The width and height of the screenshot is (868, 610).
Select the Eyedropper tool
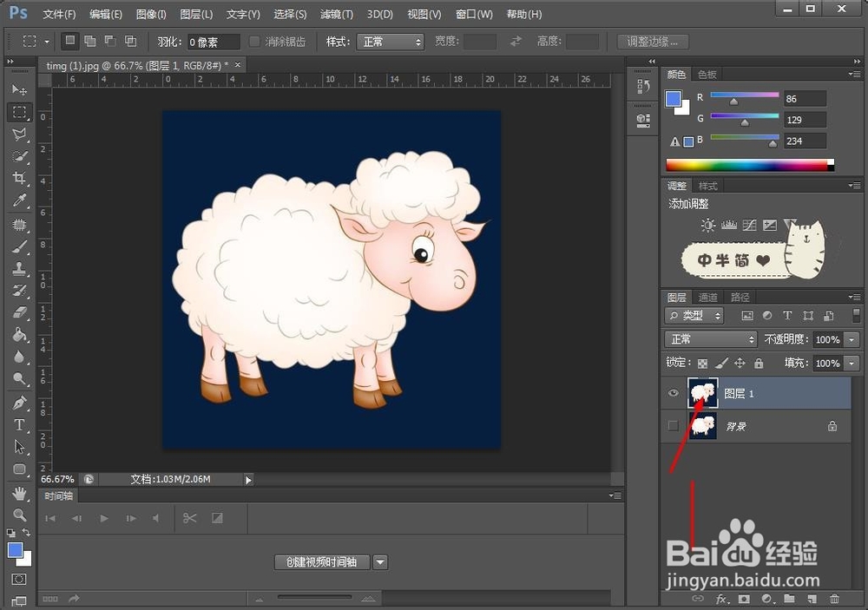click(19, 200)
